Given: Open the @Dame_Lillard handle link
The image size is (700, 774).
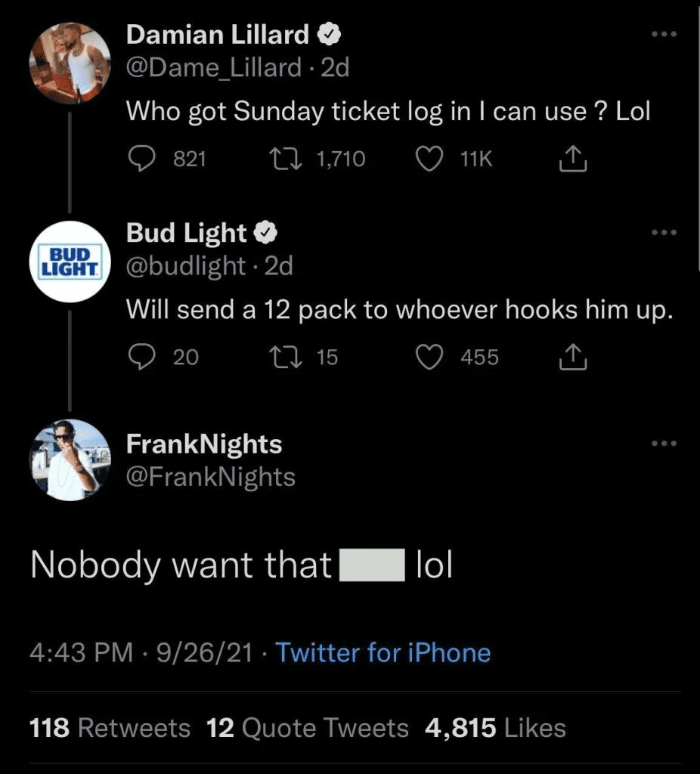Looking at the screenshot, I should pyautogui.click(x=214, y=67).
